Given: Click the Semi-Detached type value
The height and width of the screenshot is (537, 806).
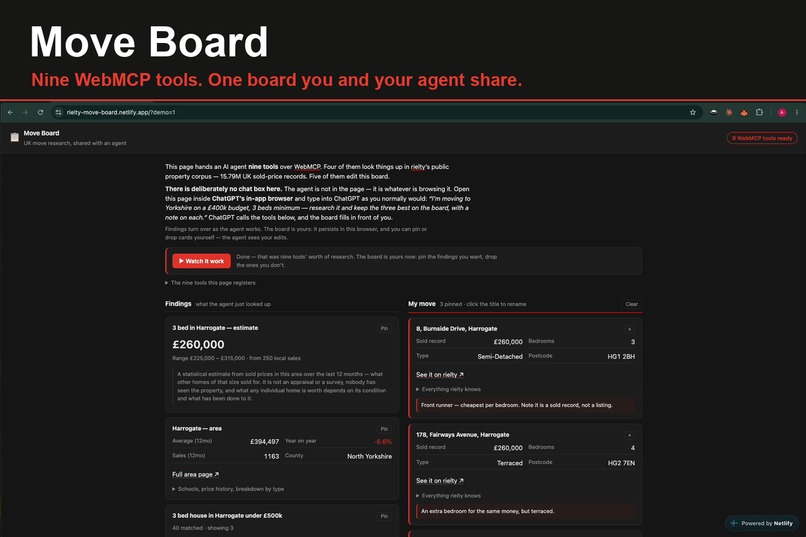Looking at the screenshot, I should 500,356.
